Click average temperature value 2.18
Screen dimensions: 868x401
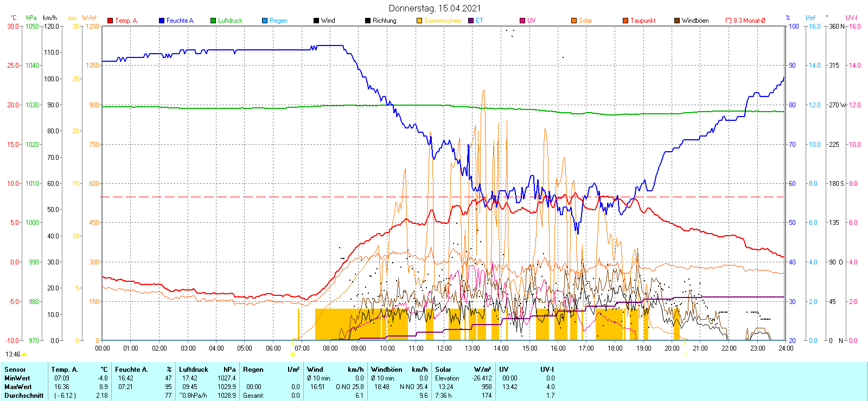(x=102, y=396)
